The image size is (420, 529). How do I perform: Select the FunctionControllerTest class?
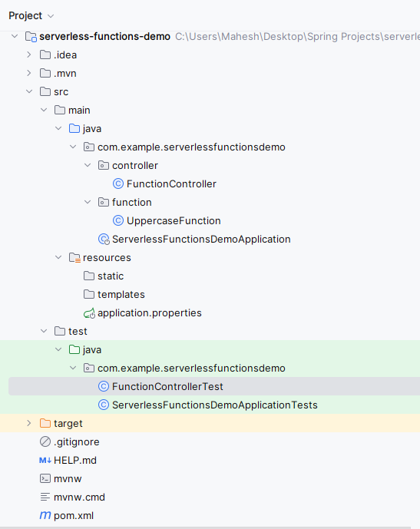pos(167,387)
